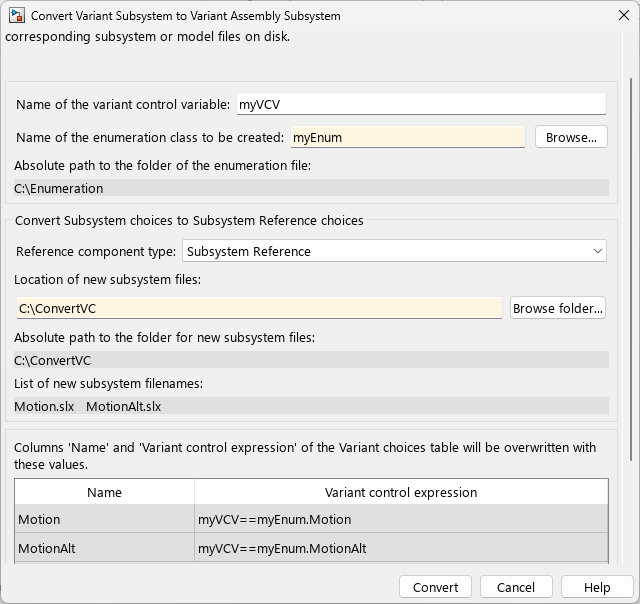640x604 pixels.
Task: Click Browse... next to enumeration class
Action: click(571, 137)
